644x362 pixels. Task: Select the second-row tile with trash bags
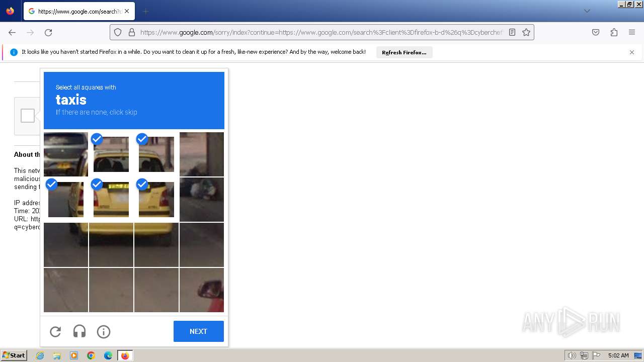tap(202, 200)
